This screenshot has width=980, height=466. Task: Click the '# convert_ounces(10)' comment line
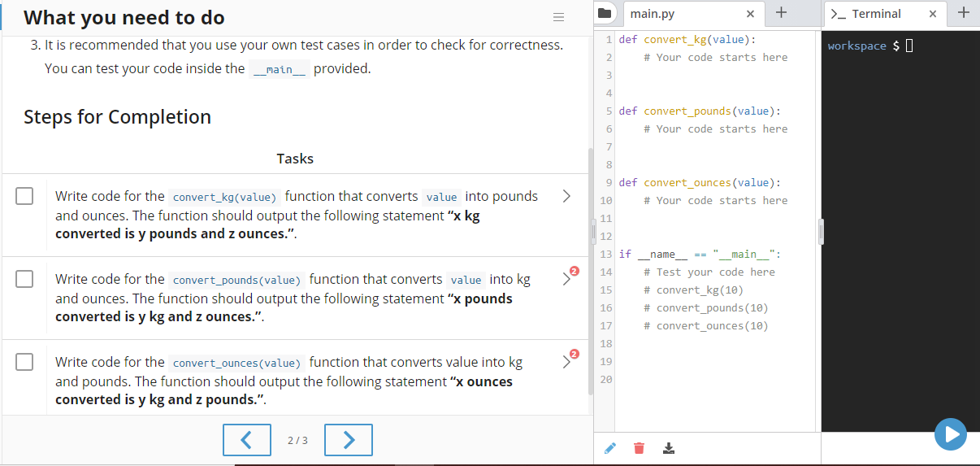tap(706, 325)
